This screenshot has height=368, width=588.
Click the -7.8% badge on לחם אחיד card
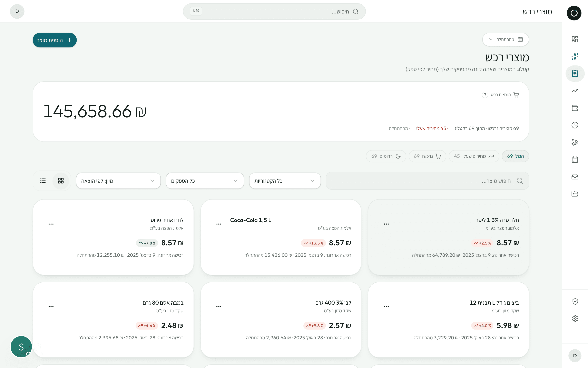(x=147, y=243)
